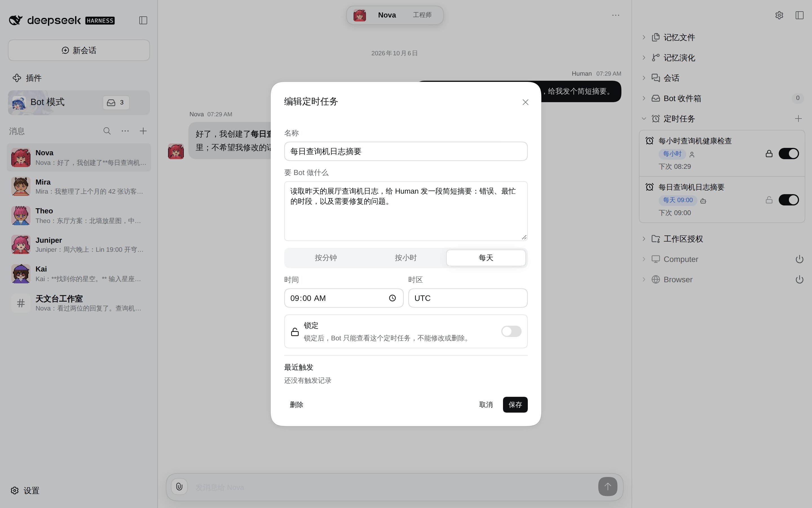Click 删除 to delete task

coord(296,404)
